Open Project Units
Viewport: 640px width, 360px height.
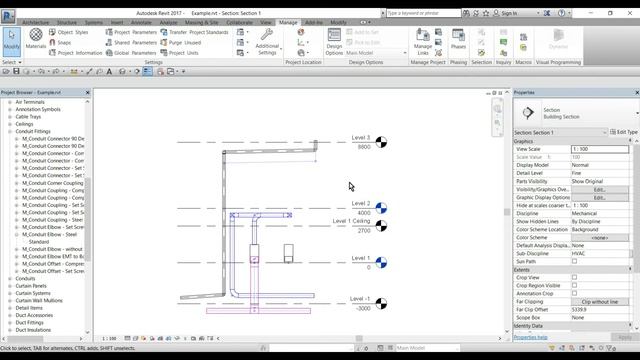[179, 53]
